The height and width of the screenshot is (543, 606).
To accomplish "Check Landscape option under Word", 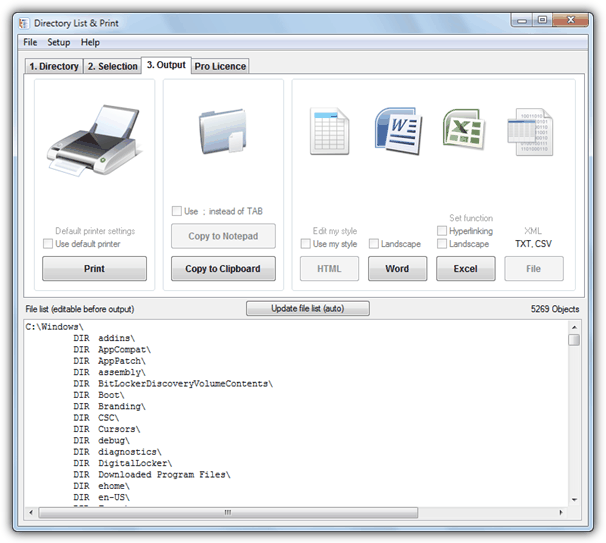I will (x=374, y=244).
